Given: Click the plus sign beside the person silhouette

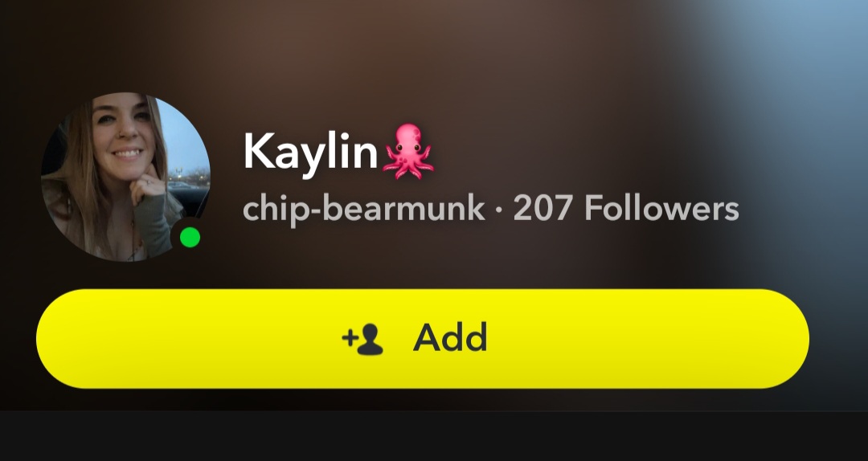Looking at the screenshot, I should tap(349, 337).
